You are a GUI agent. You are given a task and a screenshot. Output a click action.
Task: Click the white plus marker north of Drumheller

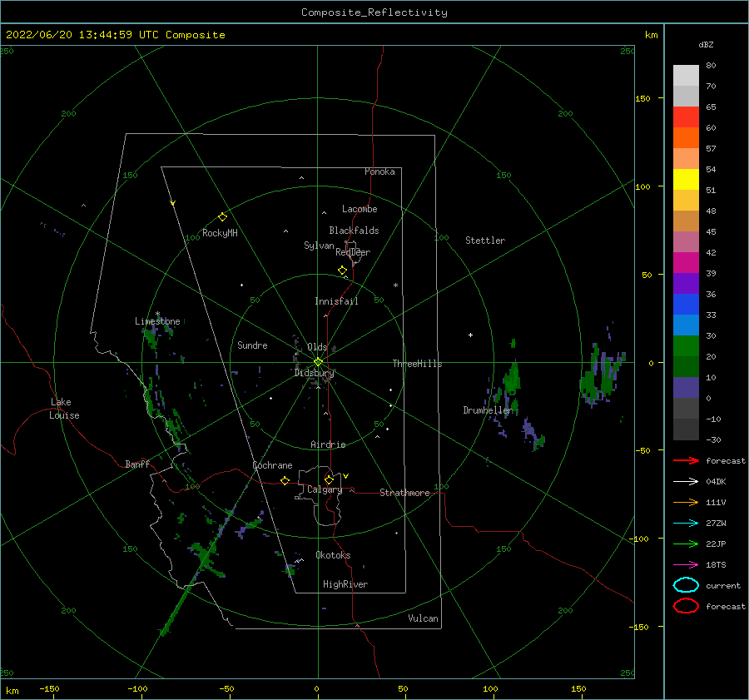(470, 335)
